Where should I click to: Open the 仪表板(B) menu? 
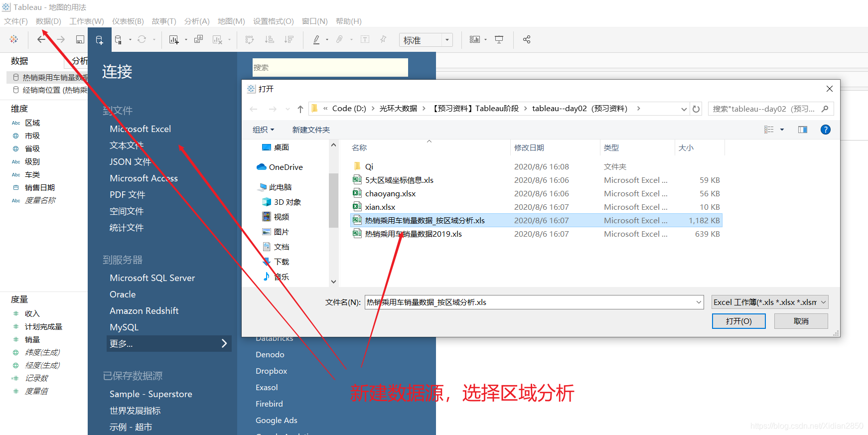click(128, 21)
